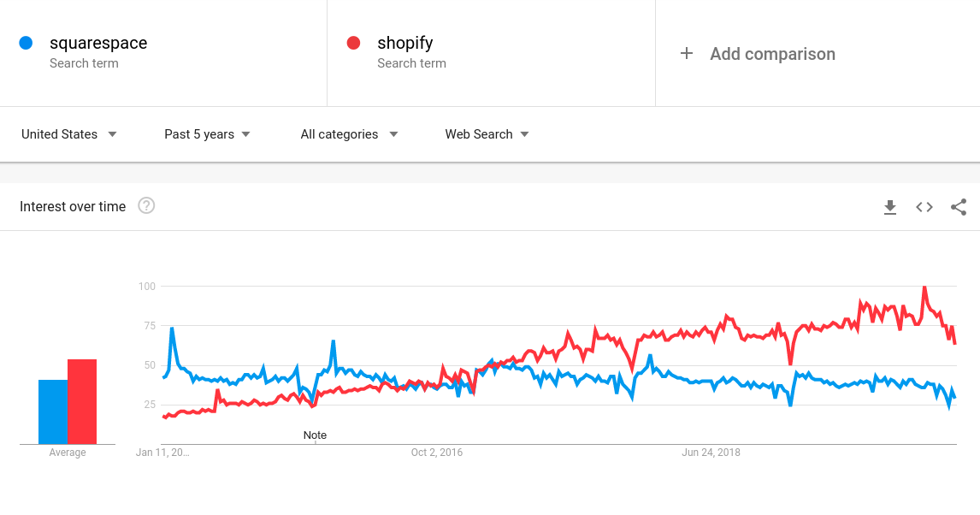Share the interest over time chart

coord(959,207)
